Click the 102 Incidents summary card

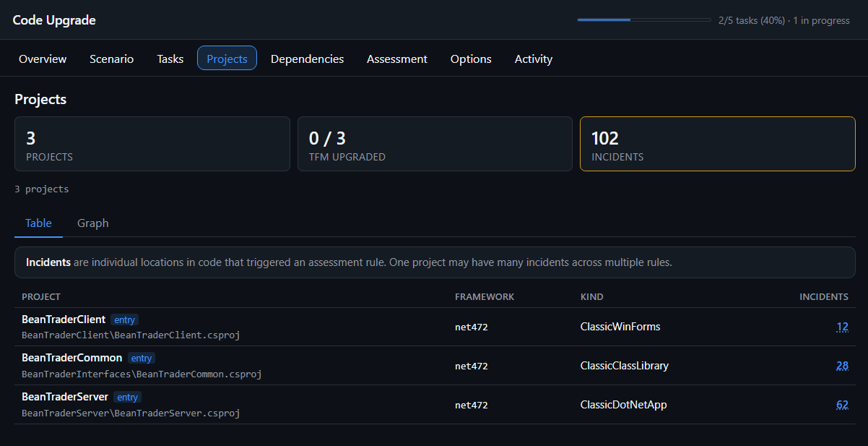click(718, 144)
